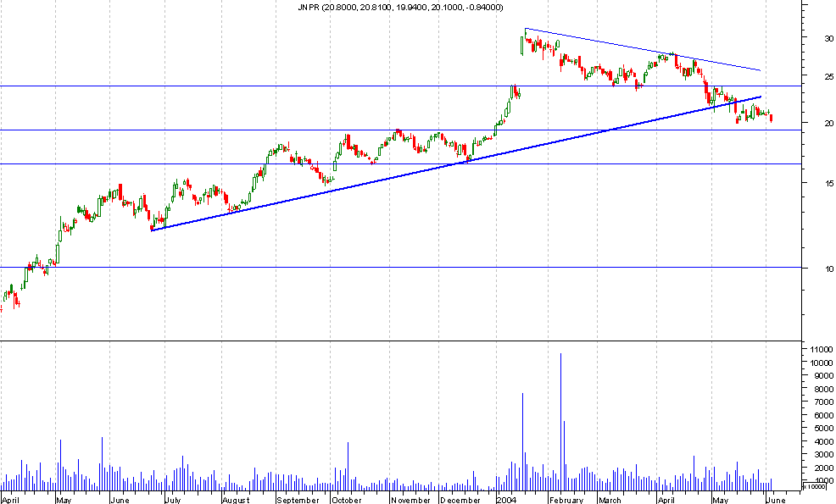Click the 10000 volume axis label
The height and width of the screenshot is (504, 836).
pyautogui.click(x=822, y=363)
